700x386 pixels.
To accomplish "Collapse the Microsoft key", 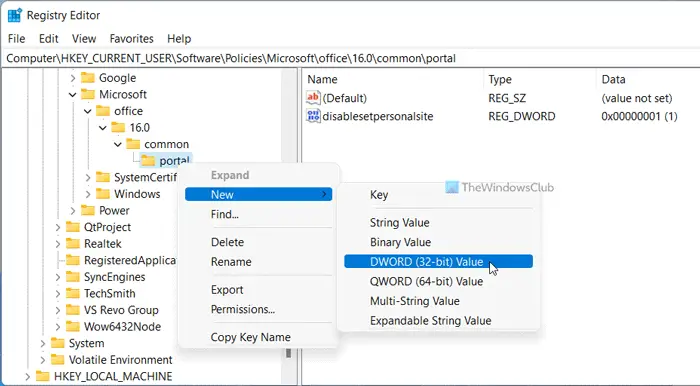I will click(73, 95).
